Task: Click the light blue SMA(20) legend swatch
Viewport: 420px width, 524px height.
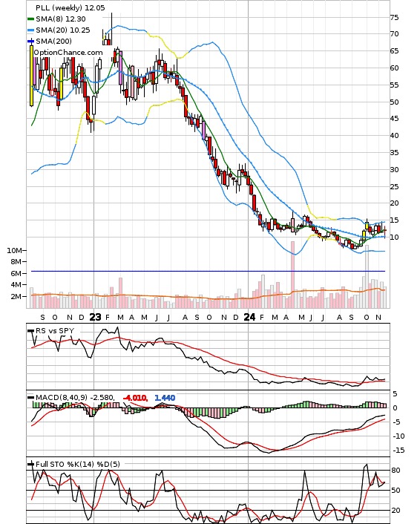Action: click(x=30, y=30)
